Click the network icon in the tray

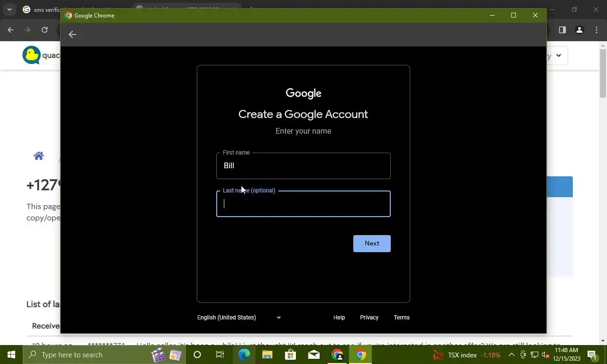pyautogui.click(x=534, y=355)
